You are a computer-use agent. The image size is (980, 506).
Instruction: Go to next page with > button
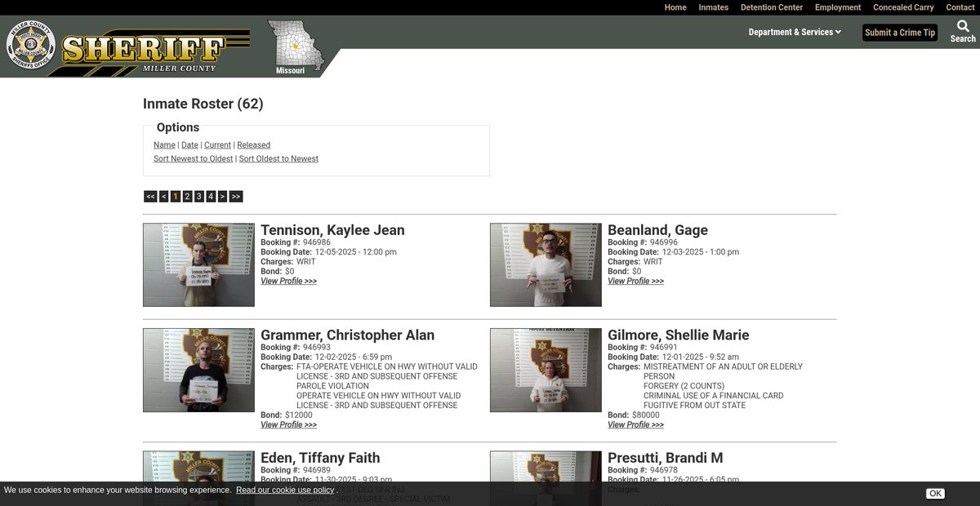click(x=222, y=197)
